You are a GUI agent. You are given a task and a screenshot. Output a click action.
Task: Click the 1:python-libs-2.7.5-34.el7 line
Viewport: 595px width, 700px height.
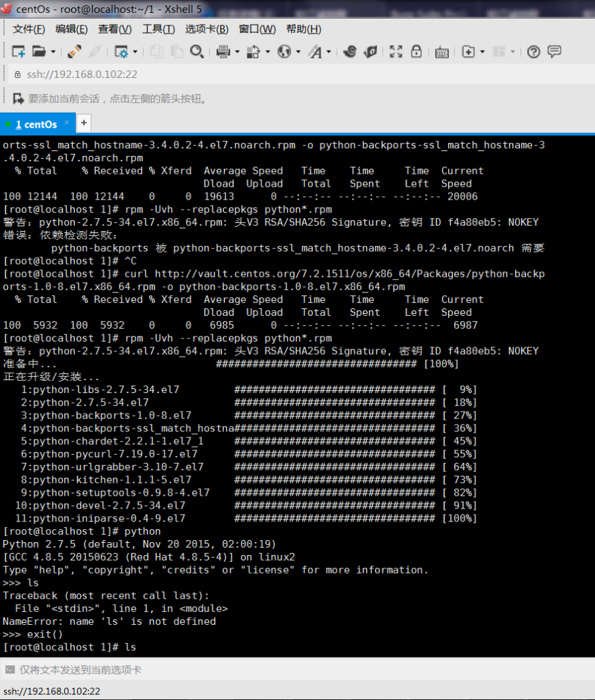pyautogui.click(x=249, y=390)
